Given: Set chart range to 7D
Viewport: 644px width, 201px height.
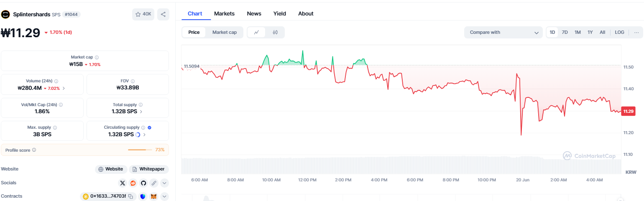Looking at the screenshot, I should pos(565,32).
